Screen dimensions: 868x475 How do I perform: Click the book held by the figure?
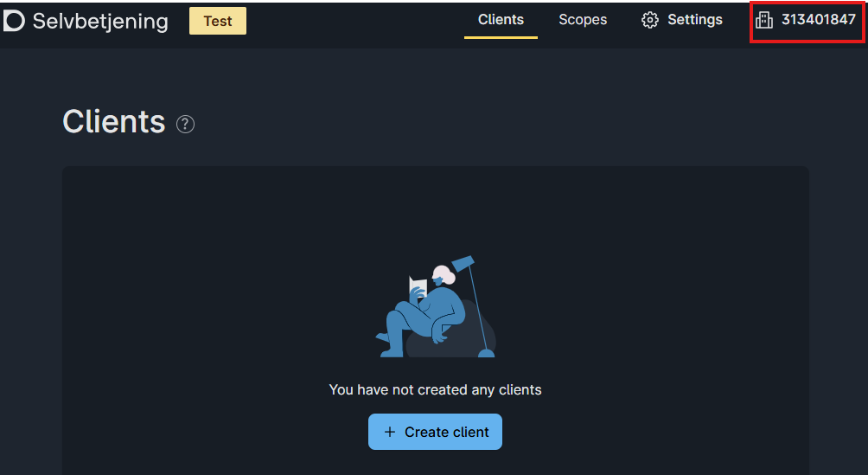(418, 287)
